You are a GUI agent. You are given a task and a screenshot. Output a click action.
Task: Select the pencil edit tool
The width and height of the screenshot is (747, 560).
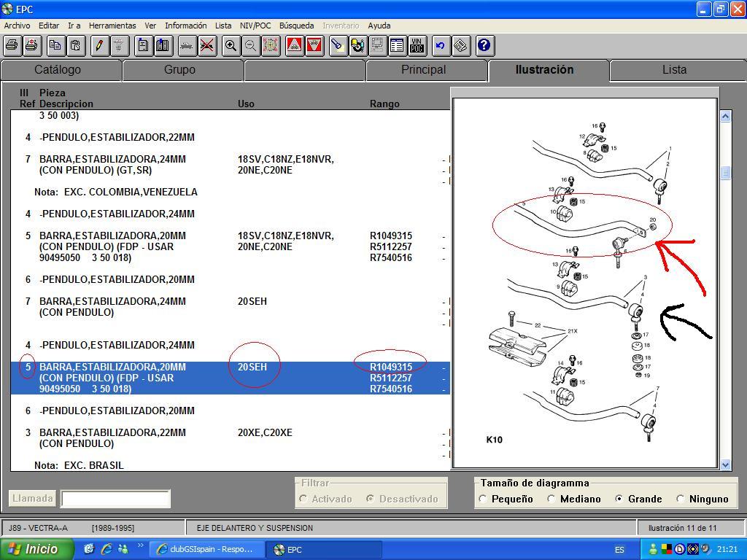click(x=100, y=45)
